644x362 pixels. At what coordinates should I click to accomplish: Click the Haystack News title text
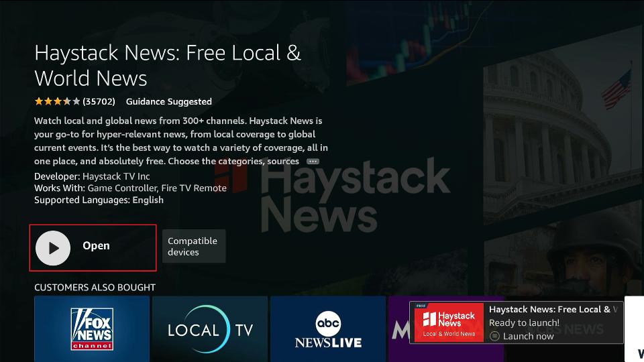click(x=168, y=65)
